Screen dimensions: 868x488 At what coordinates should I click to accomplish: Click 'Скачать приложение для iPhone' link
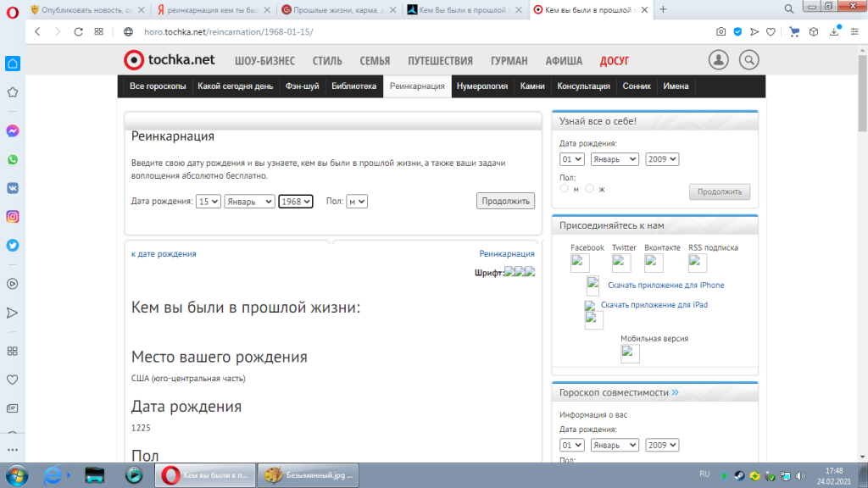click(x=665, y=286)
